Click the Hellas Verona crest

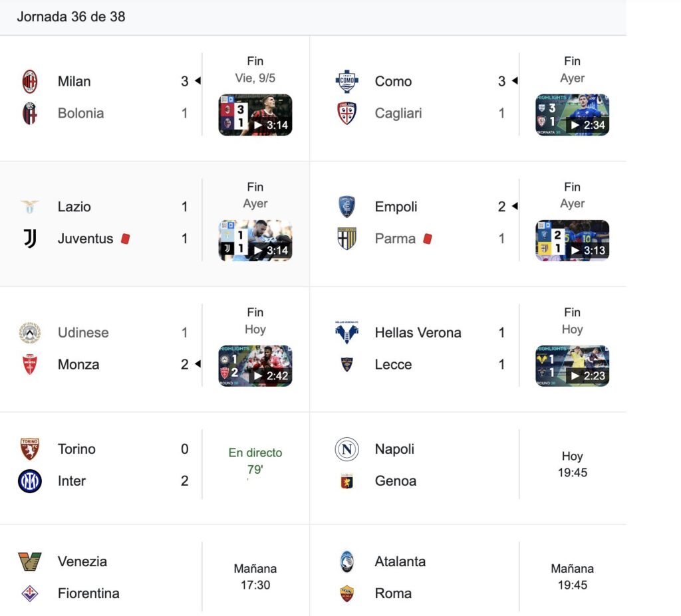tap(346, 332)
